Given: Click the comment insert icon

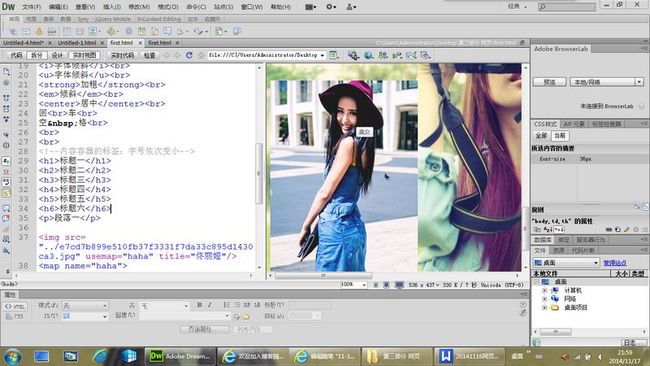Looking at the screenshot, I should 167,31.
